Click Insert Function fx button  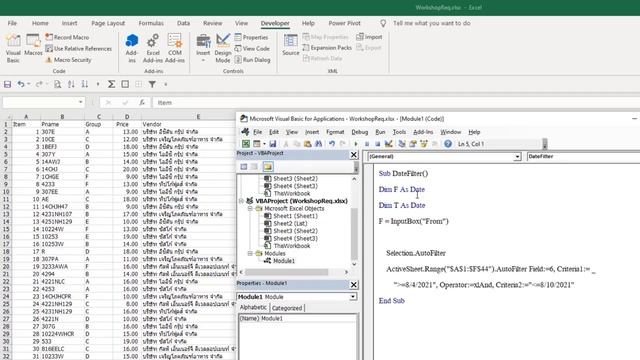(142, 102)
